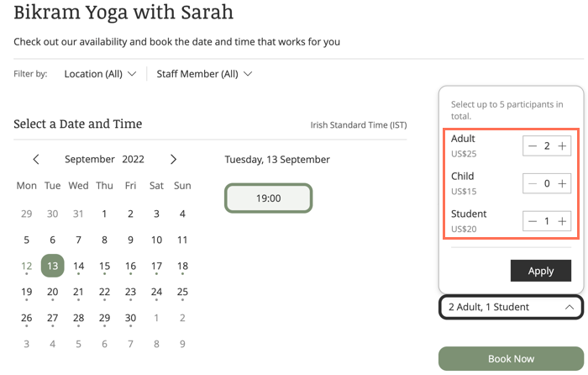Screen dimensions: 588x375
Task: Open the Staff Member (All) filter dropdown
Action: point(204,74)
